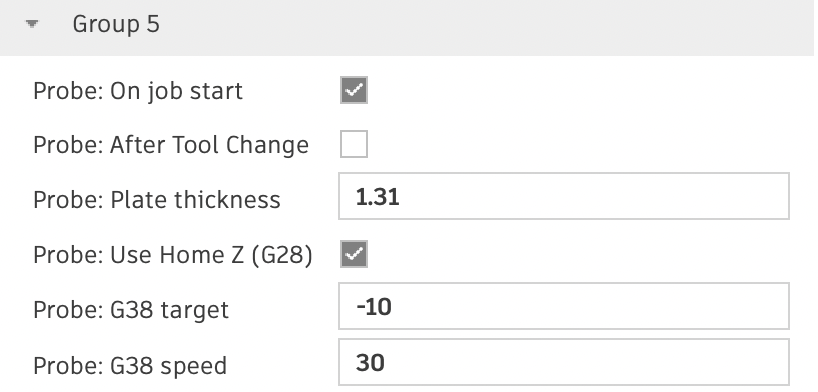Focus the G38 speed input field
818x392 pixels.
[564, 362]
